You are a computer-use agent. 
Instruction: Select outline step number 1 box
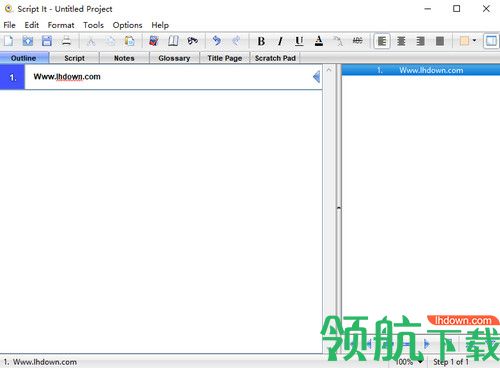12,77
